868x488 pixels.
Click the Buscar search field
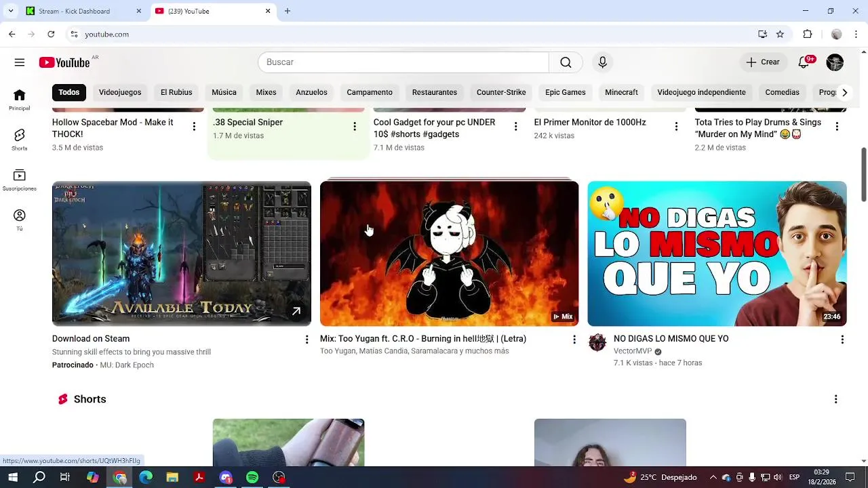(403, 62)
